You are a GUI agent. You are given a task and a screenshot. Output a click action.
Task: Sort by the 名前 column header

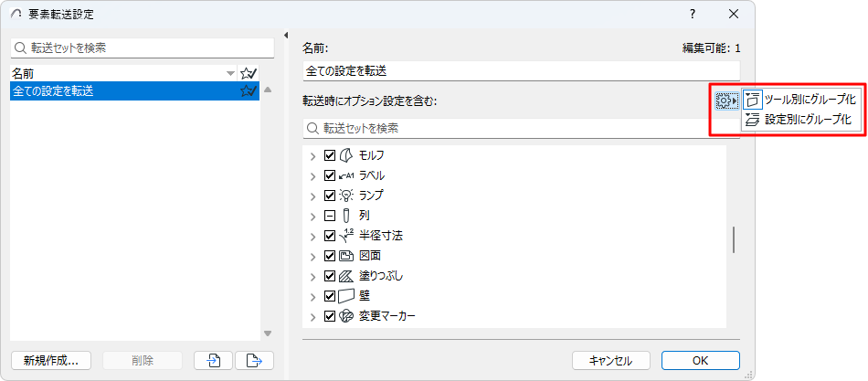point(124,73)
